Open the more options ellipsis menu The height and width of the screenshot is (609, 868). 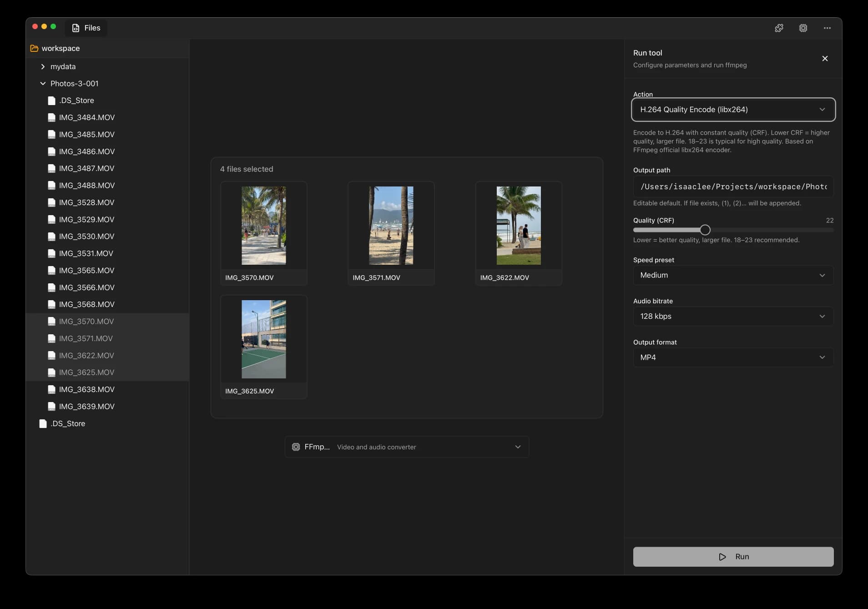[827, 28]
